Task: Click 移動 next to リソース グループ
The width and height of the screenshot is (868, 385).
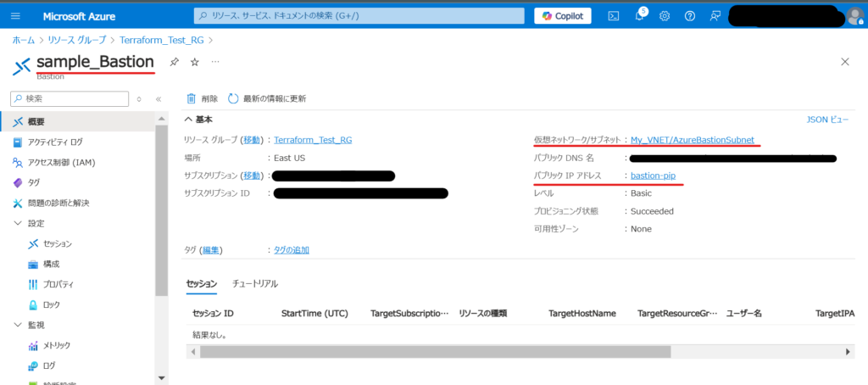Action: click(251, 140)
